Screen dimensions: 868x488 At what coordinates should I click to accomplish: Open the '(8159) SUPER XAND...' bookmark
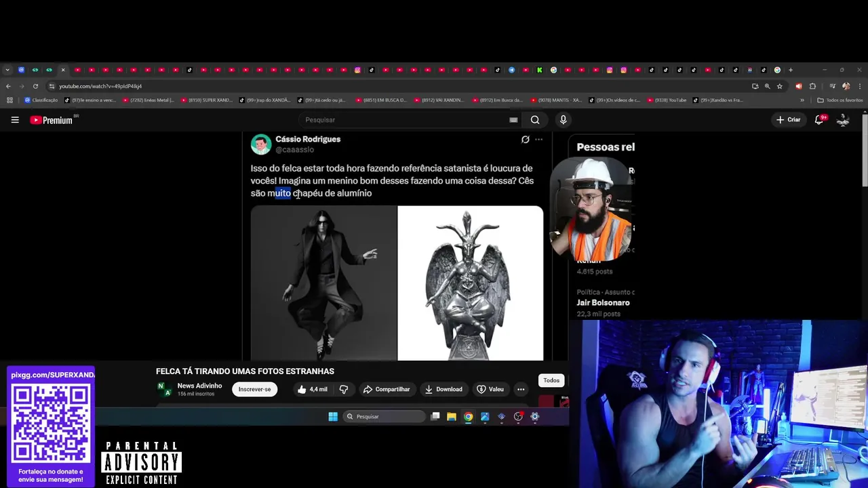click(207, 100)
